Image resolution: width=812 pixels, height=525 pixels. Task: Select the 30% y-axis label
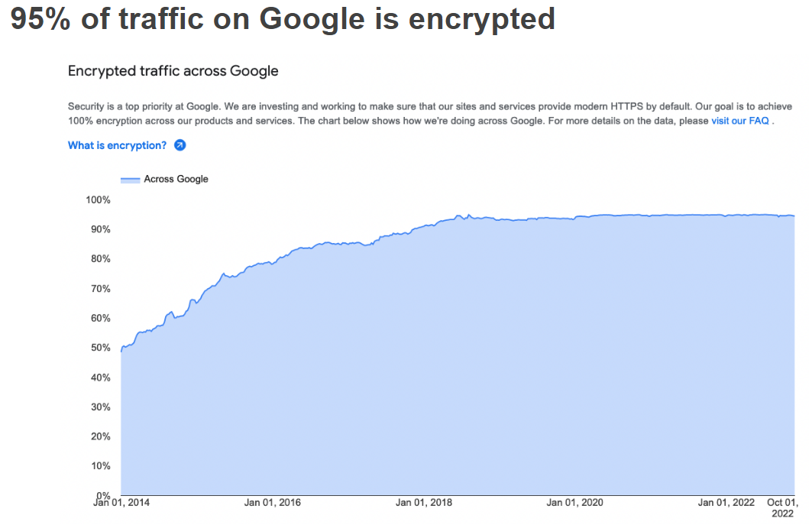99,407
